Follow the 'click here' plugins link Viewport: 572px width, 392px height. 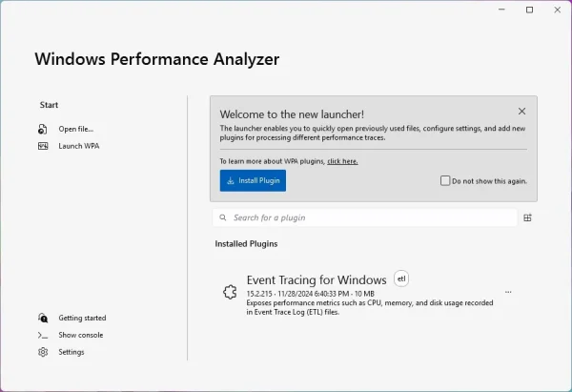click(x=342, y=161)
